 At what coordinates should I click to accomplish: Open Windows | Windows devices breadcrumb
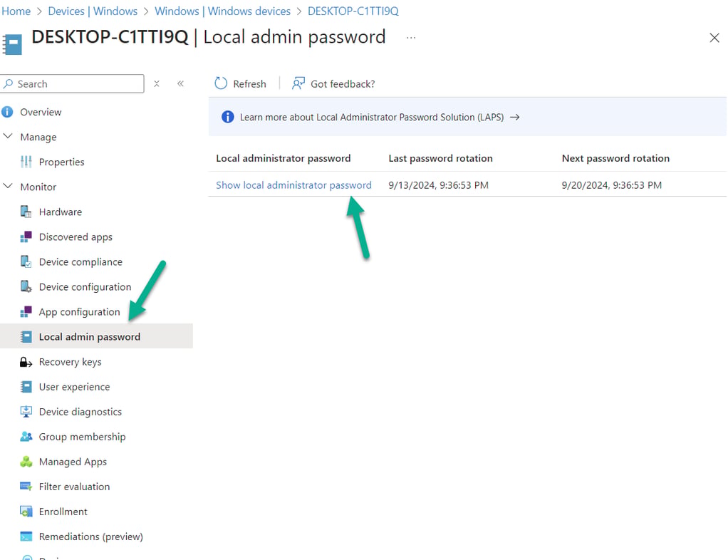pos(222,11)
